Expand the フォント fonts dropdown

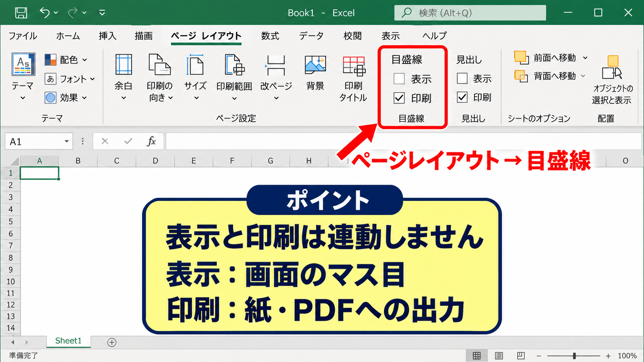coord(92,79)
